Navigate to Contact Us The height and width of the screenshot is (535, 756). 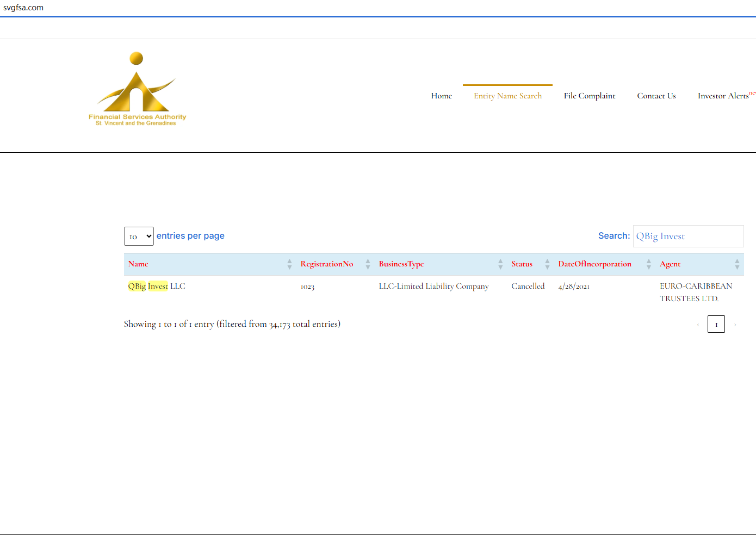[x=656, y=96]
